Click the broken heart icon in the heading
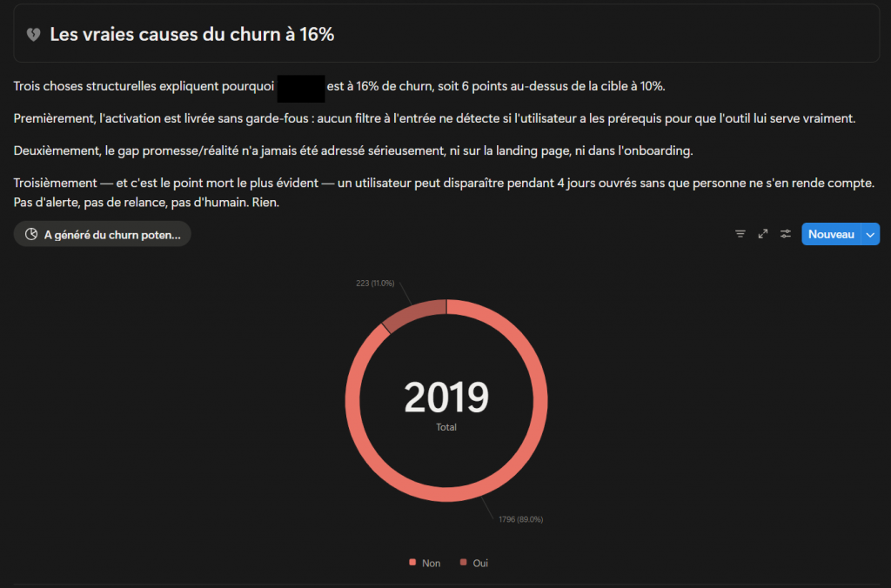Screen dimensions: 891x588 (33, 34)
